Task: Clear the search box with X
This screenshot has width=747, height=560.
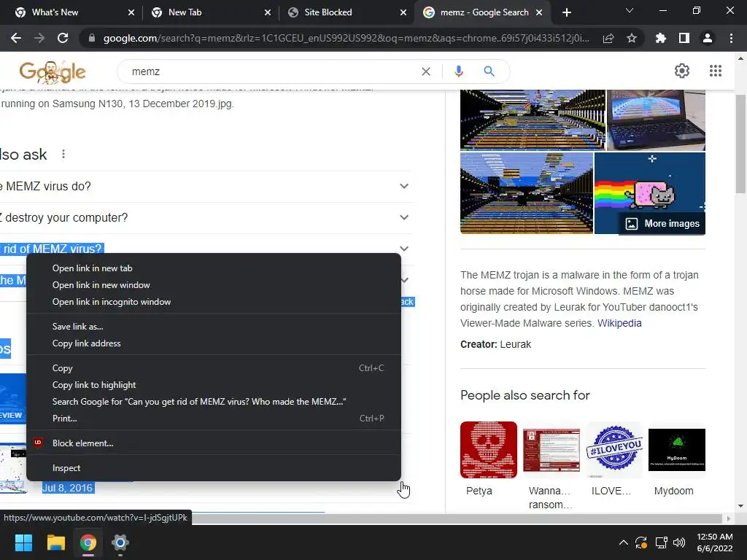Action: coord(426,71)
